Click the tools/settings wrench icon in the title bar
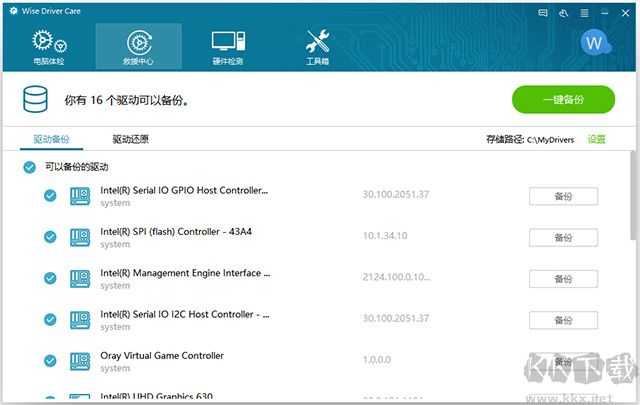Viewport: 640px width, 405px height. click(564, 13)
